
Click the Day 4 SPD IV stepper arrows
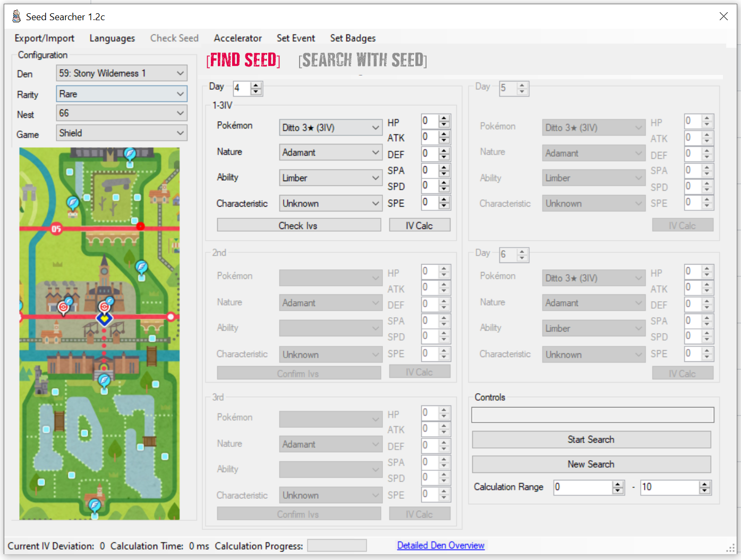click(445, 186)
